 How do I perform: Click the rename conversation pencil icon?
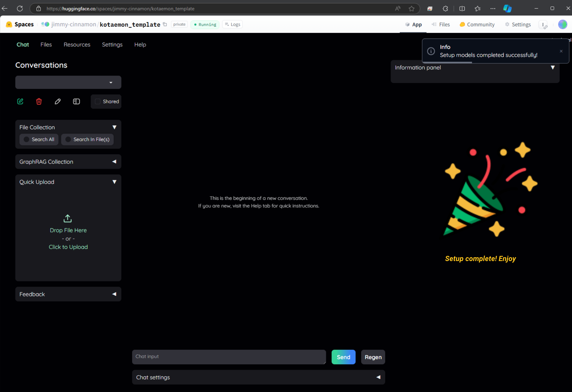pyautogui.click(x=58, y=101)
